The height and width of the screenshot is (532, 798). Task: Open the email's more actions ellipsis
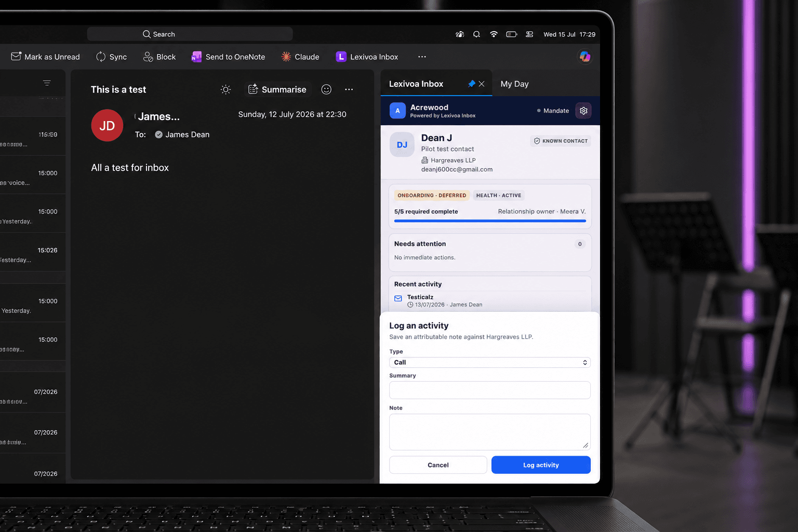click(349, 89)
